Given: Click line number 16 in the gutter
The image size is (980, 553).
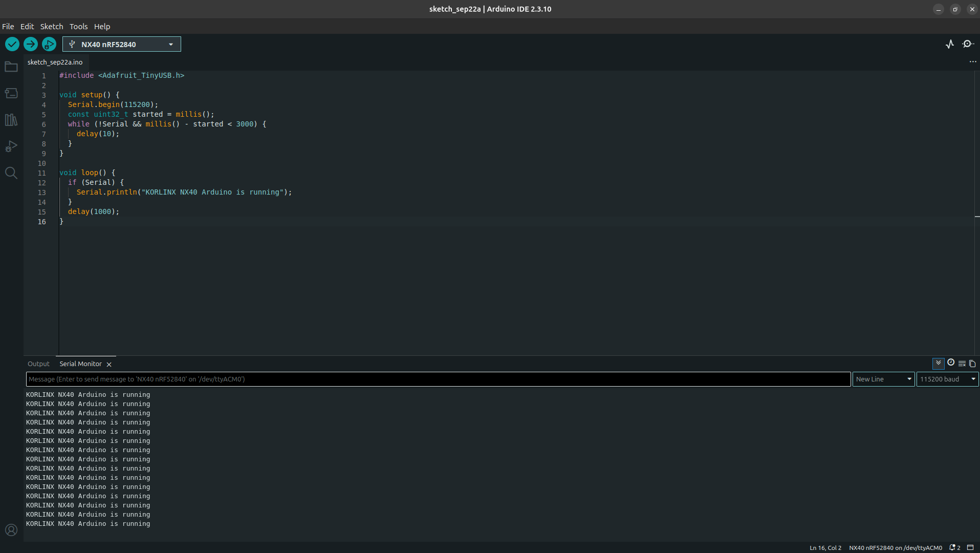Looking at the screenshot, I should tap(41, 222).
